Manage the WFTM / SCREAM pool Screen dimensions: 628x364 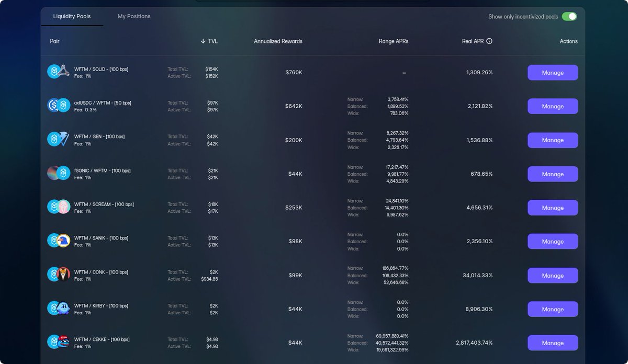(553, 208)
